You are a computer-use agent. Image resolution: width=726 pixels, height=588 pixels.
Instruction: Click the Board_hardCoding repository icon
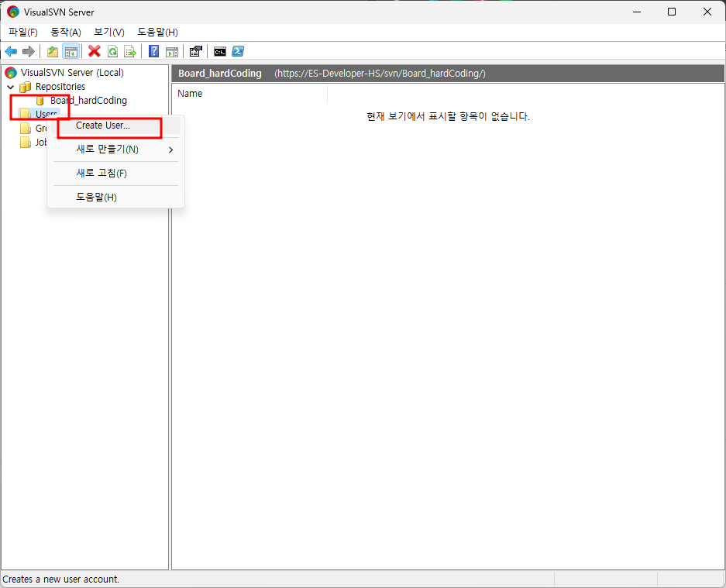40,101
